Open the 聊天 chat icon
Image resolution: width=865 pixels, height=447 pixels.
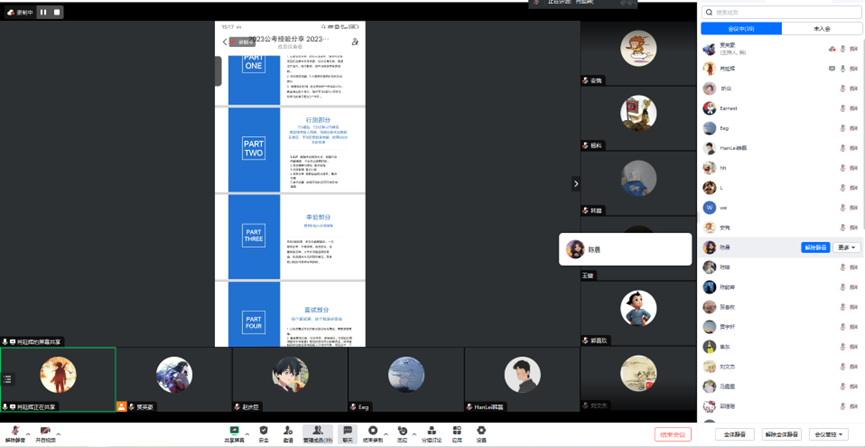click(x=348, y=431)
